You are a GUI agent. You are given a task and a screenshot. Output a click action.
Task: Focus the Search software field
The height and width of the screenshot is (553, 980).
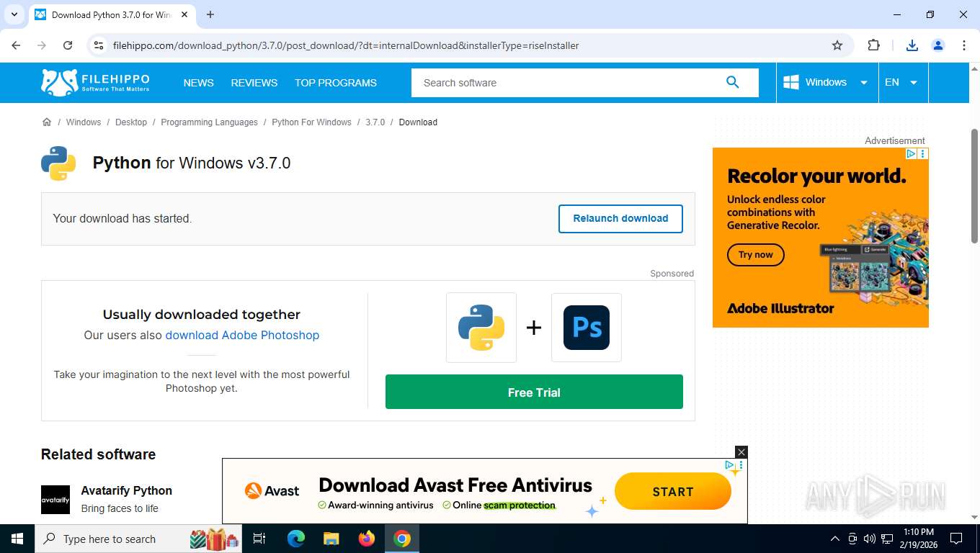(x=569, y=83)
